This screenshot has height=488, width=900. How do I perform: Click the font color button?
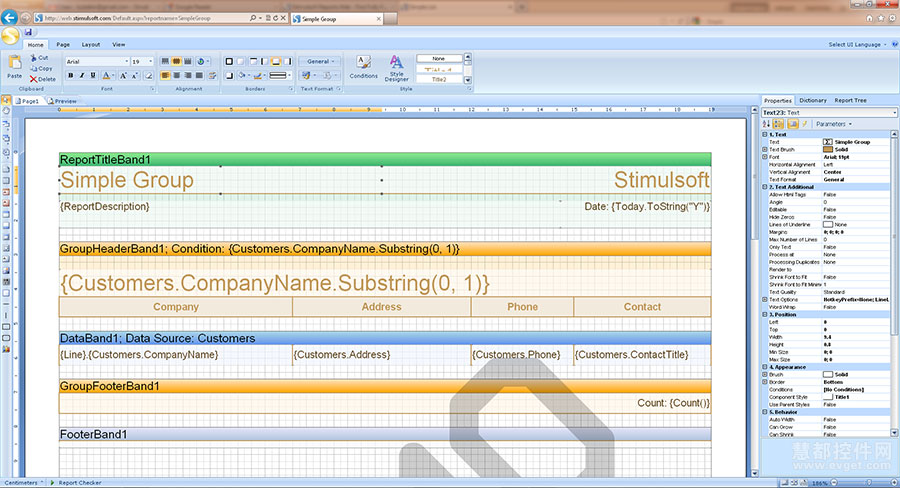(107, 76)
